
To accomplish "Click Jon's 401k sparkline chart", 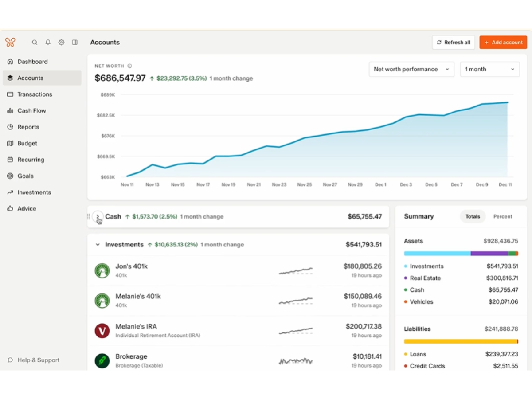I will coord(296,270).
